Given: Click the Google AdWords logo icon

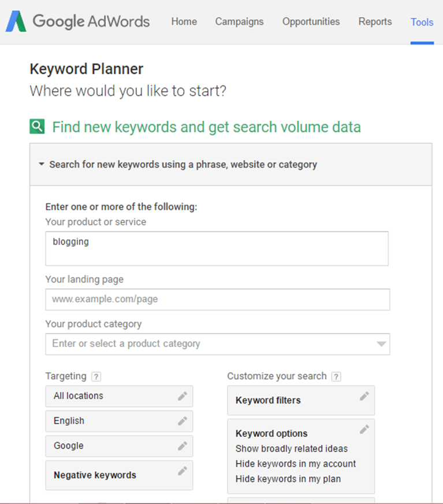Looking at the screenshot, I should click(x=16, y=22).
